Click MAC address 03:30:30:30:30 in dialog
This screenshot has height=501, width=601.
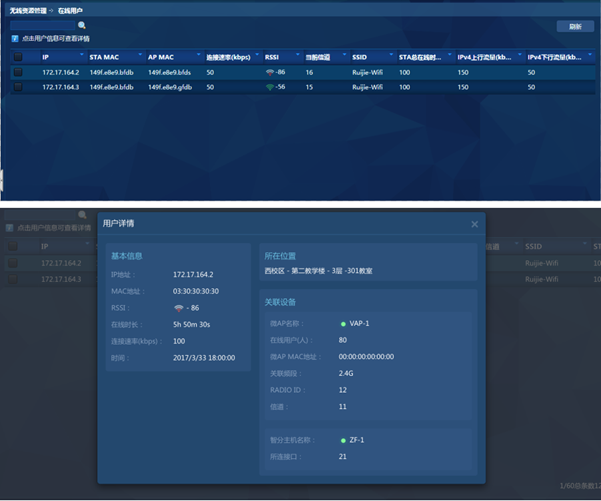[x=196, y=292]
